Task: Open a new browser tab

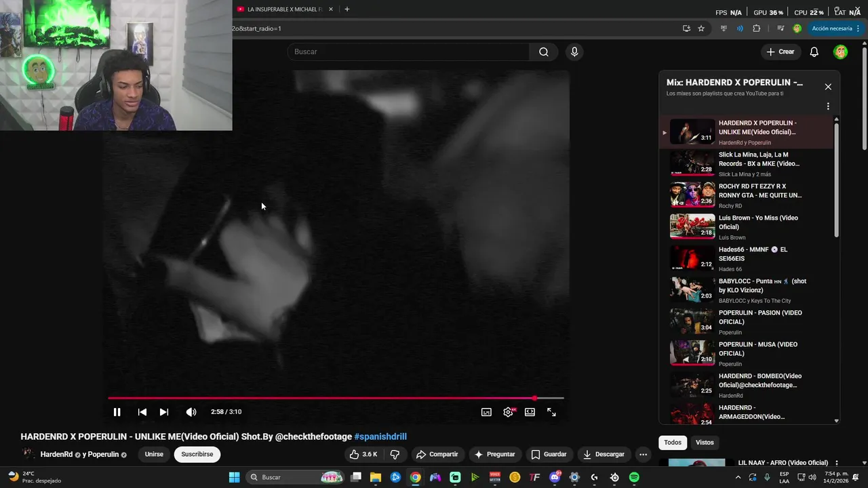Action: point(347,9)
